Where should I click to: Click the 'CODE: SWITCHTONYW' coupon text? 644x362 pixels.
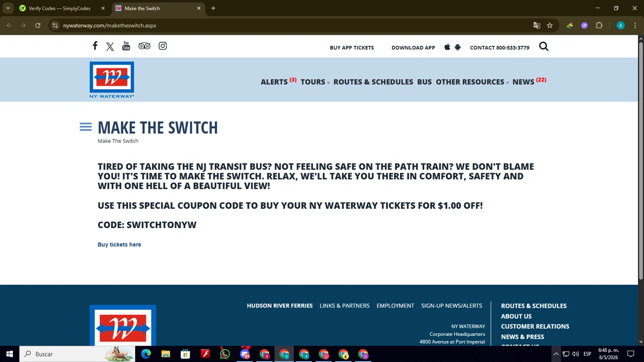[x=147, y=225]
